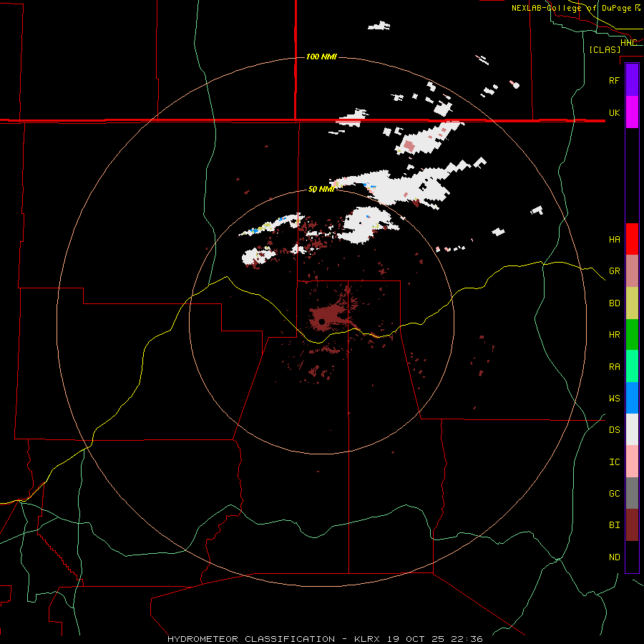Click the gray GC legend color swatch

(x=632, y=493)
